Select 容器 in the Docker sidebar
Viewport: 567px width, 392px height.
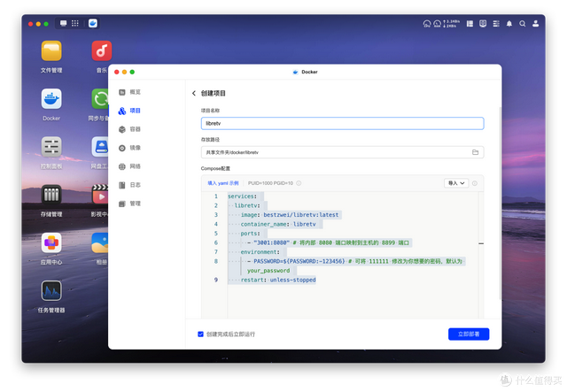[x=135, y=129]
